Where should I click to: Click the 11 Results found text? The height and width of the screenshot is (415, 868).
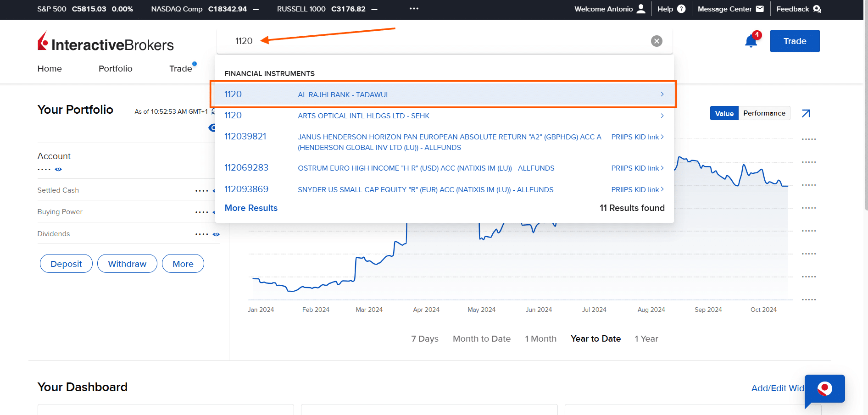(x=632, y=208)
